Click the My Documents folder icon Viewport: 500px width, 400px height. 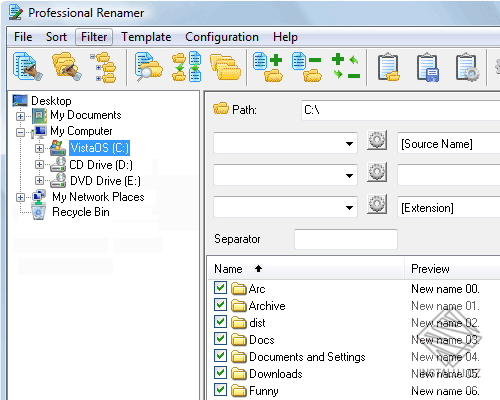(x=39, y=115)
